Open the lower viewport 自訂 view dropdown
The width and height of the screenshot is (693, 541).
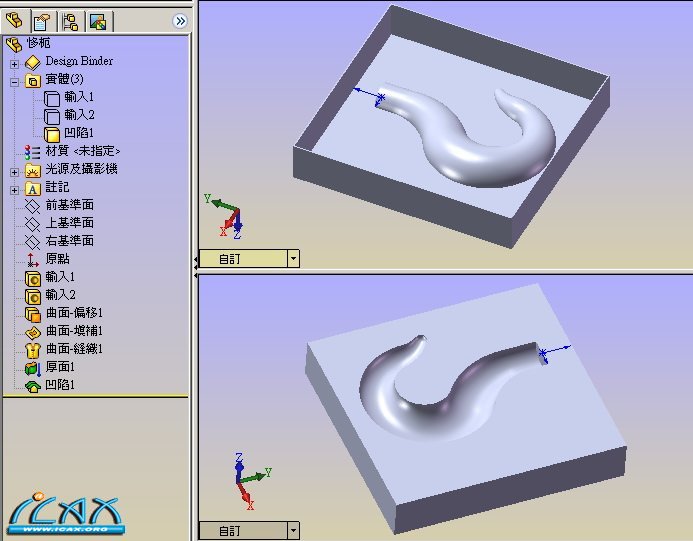point(293,531)
